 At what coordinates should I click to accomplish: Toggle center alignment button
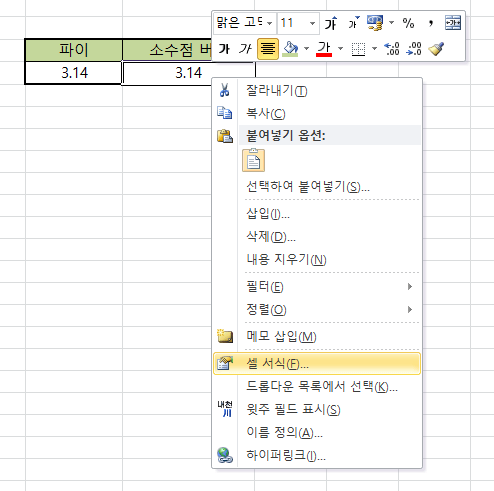[x=268, y=49]
